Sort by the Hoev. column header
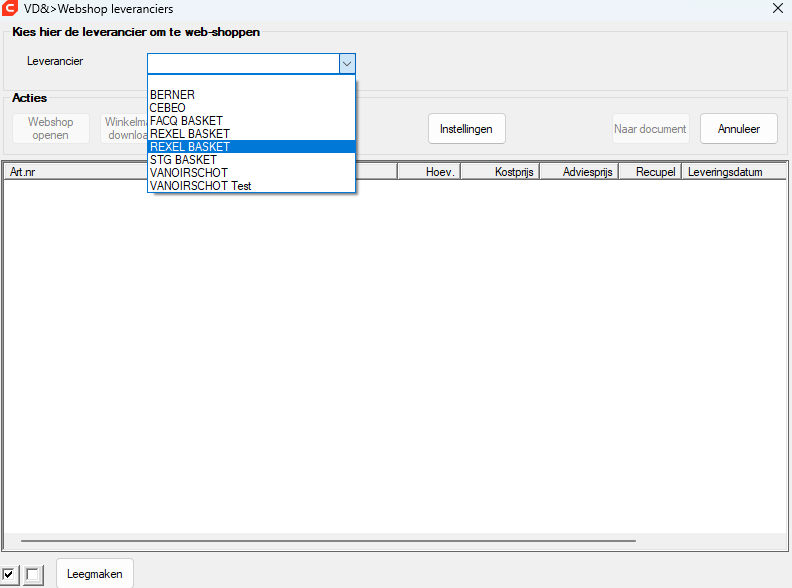Viewport: 792px width, 588px height. click(x=429, y=172)
